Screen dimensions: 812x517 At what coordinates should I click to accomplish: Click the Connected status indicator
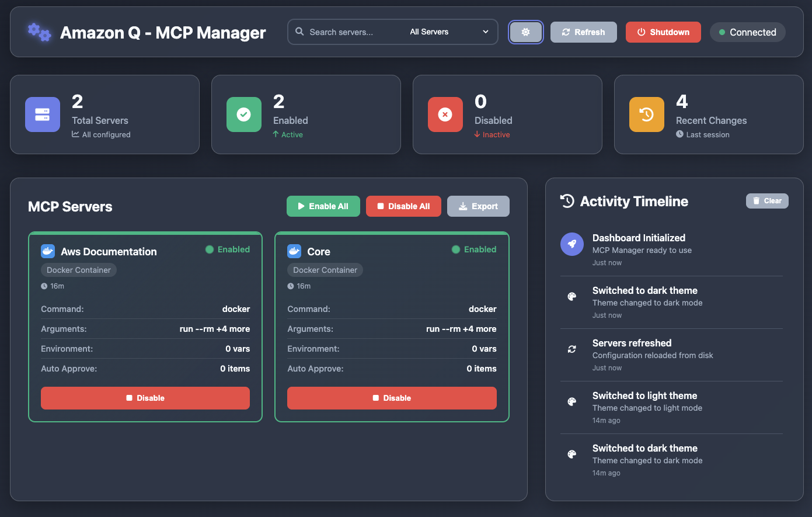tap(747, 32)
